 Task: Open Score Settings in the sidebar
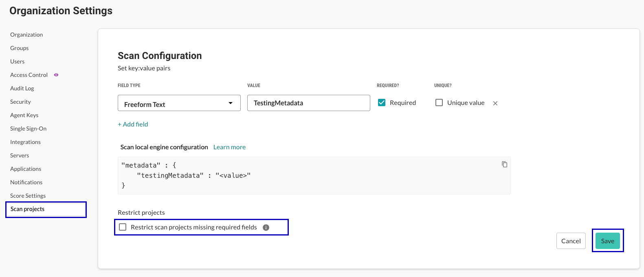[28, 196]
